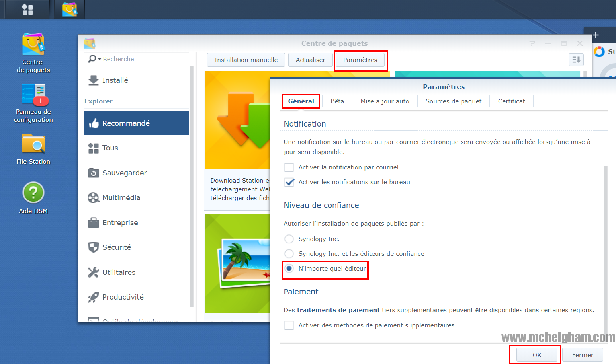Select Synology Inc. et éditeurs de confiance

289,254
